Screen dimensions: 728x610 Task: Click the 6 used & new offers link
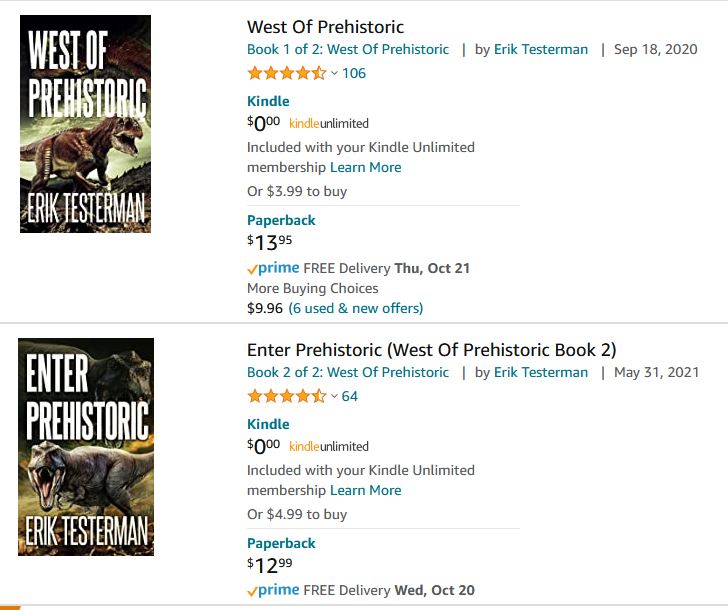356,308
